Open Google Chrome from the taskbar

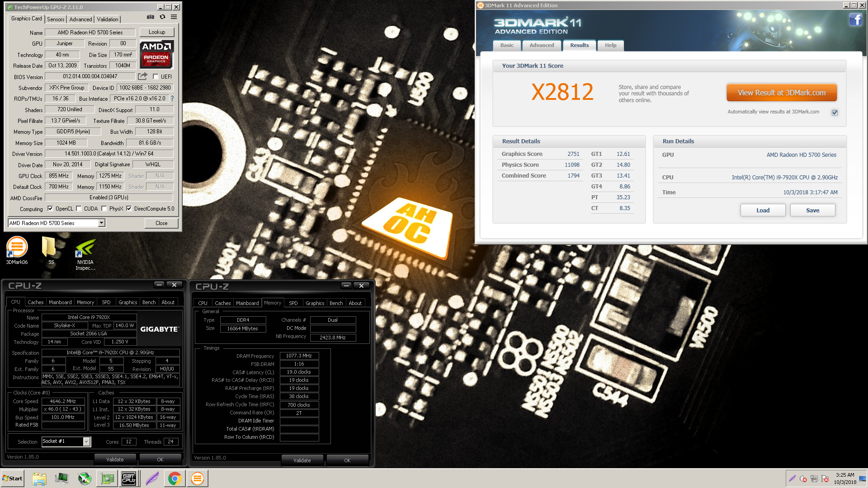[x=175, y=479]
